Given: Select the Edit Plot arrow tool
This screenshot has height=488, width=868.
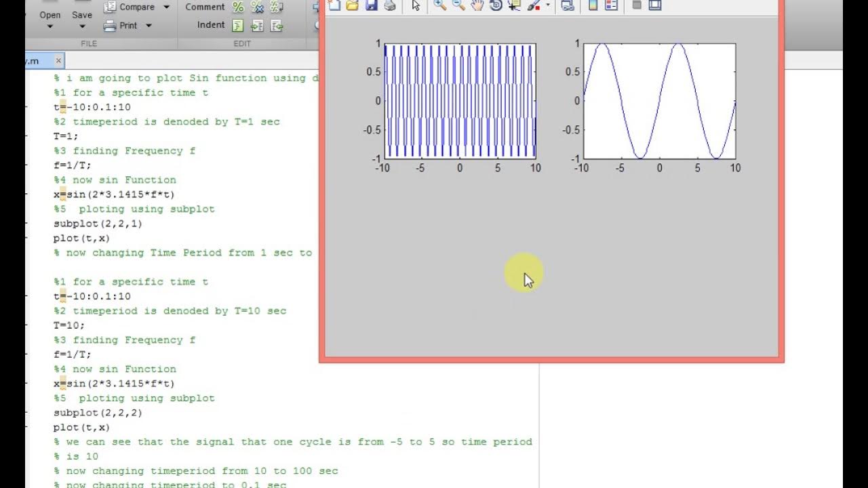Looking at the screenshot, I should 416,5.
